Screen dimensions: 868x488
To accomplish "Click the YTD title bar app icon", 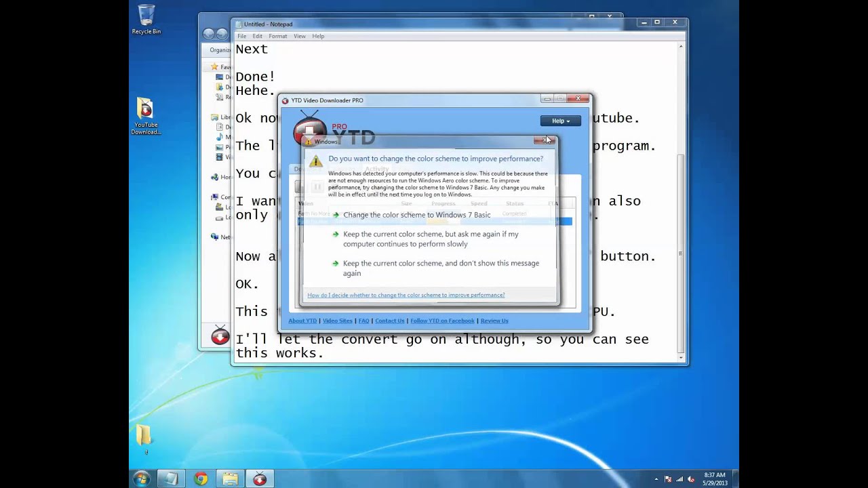I will tap(285, 100).
